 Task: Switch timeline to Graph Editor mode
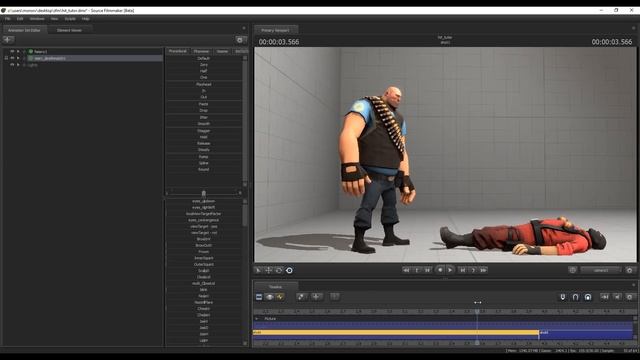[280, 297]
